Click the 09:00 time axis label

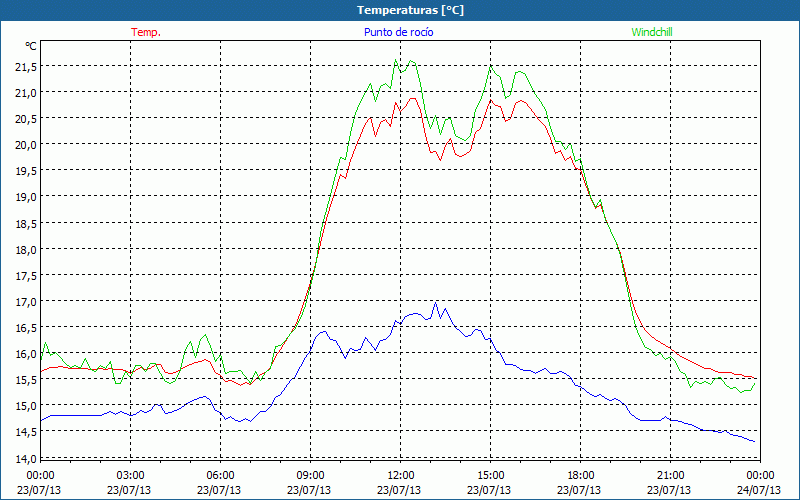coord(310,476)
